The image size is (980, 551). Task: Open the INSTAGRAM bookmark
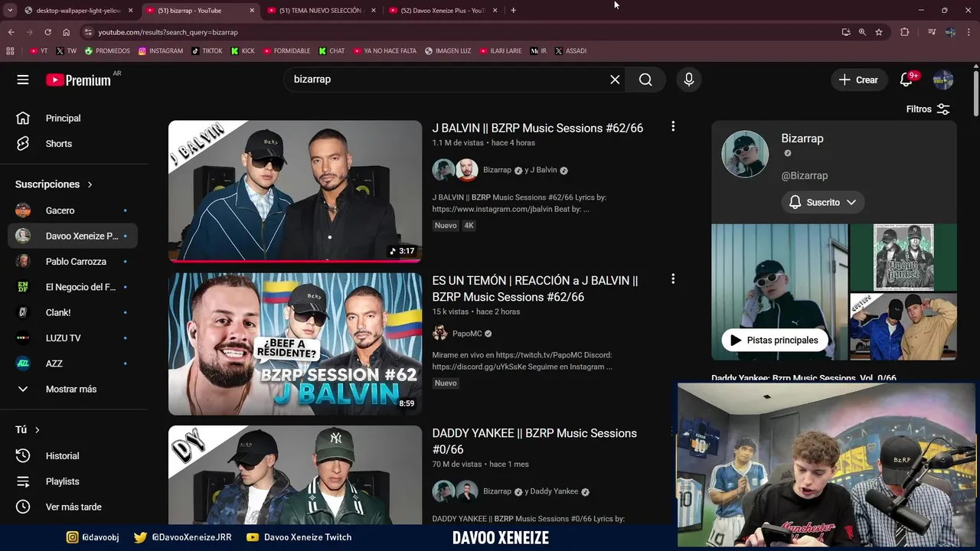(161, 51)
